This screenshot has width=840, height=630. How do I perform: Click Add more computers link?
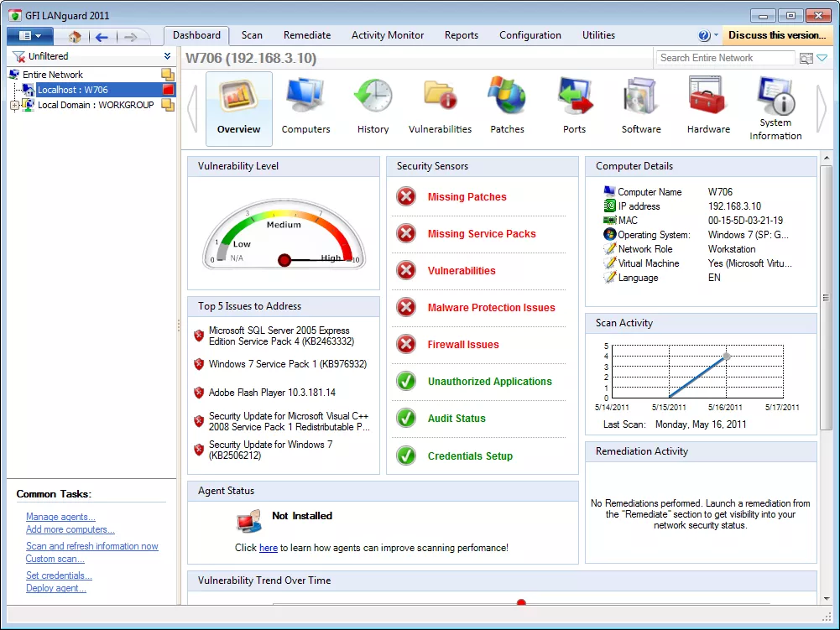(x=70, y=529)
